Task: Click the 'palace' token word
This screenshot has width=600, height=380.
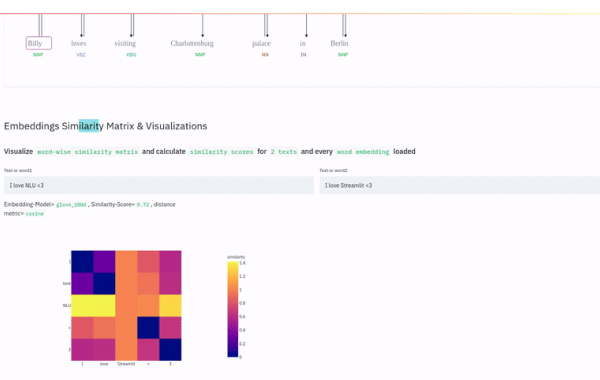Action: tap(261, 44)
